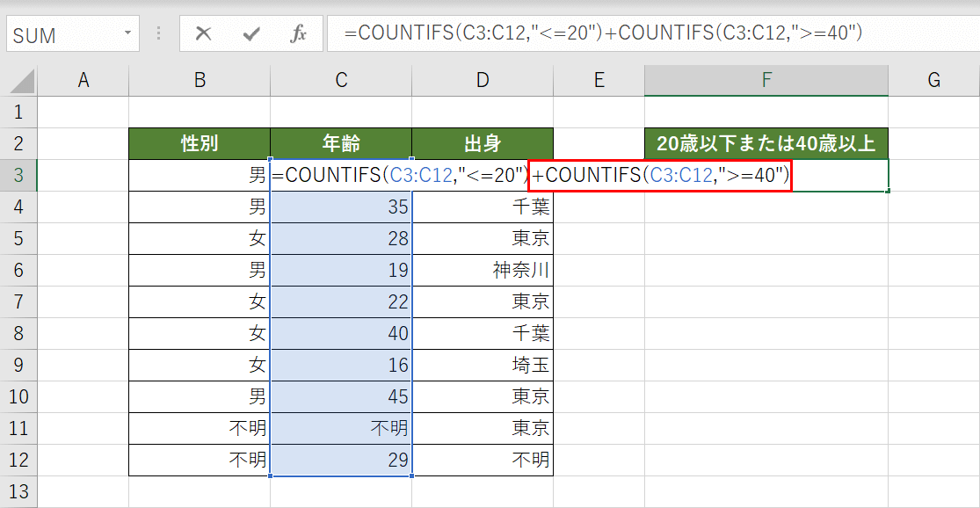The height and width of the screenshot is (508, 980).
Task: Click the 20歳以下または40歳以上 header cell
Action: (766, 143)
